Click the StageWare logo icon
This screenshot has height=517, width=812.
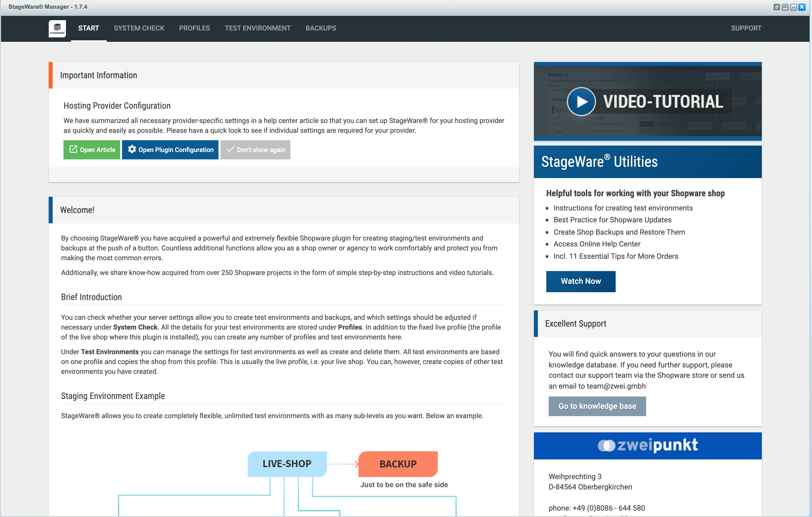pos(57,28)
